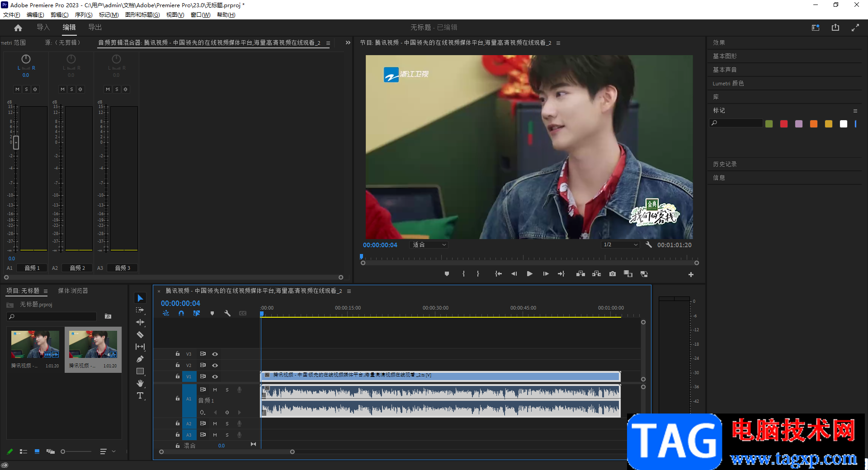The height and width of the screenshot is (470, 868).
Task: Toggle linked selection in timeline
Action: [197, 313]
